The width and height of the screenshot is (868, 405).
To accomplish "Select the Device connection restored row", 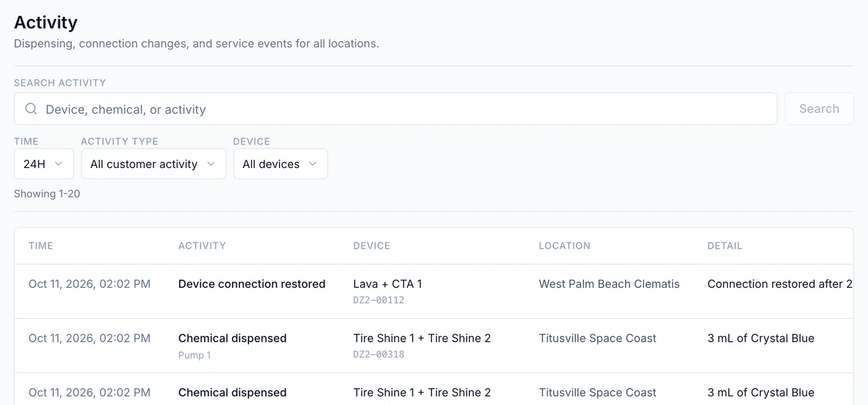I will [434, 292].
